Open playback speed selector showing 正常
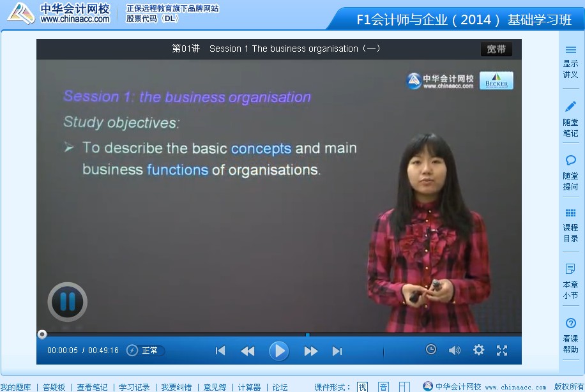The height and width of the screenshot is (392, 585). click(x=146, y=351)
